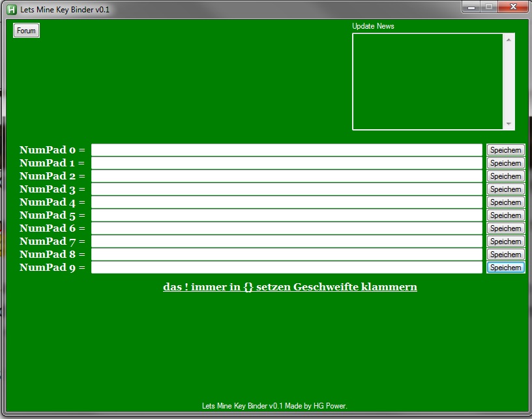Place cursor in NumPad 6 input field
Image resolution: width=532 pixels, height=419 pixels.
coord(286,228)
